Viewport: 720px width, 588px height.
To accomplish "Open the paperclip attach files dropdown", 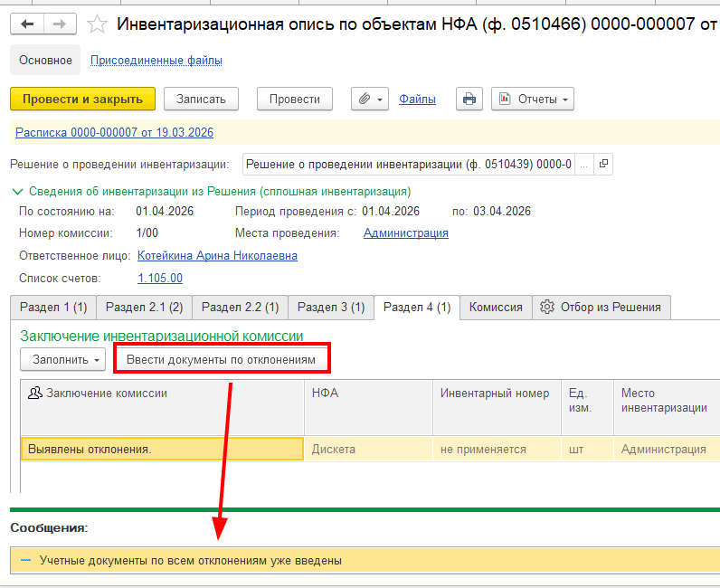I will (370, 99).
